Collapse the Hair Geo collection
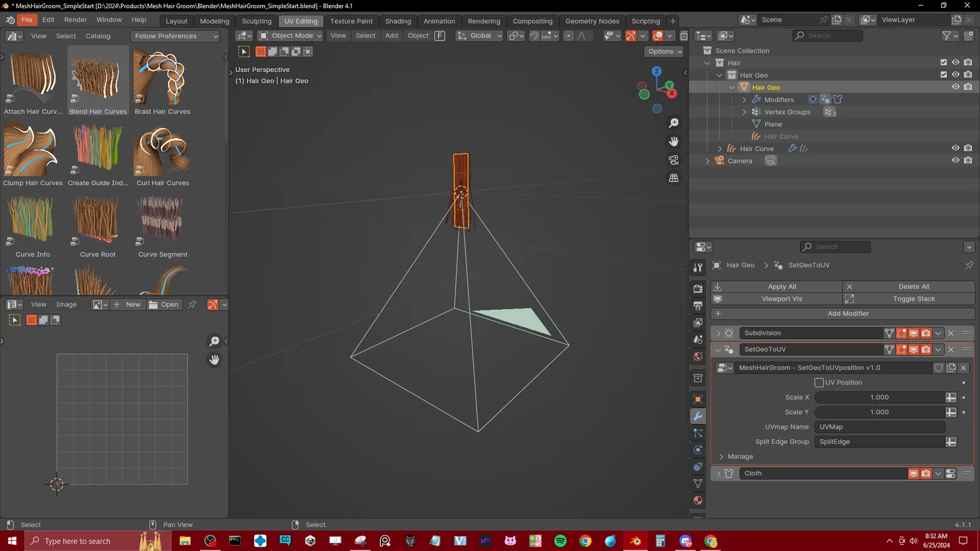Screen dimensions: 980x551 click(x=719, y=75)
